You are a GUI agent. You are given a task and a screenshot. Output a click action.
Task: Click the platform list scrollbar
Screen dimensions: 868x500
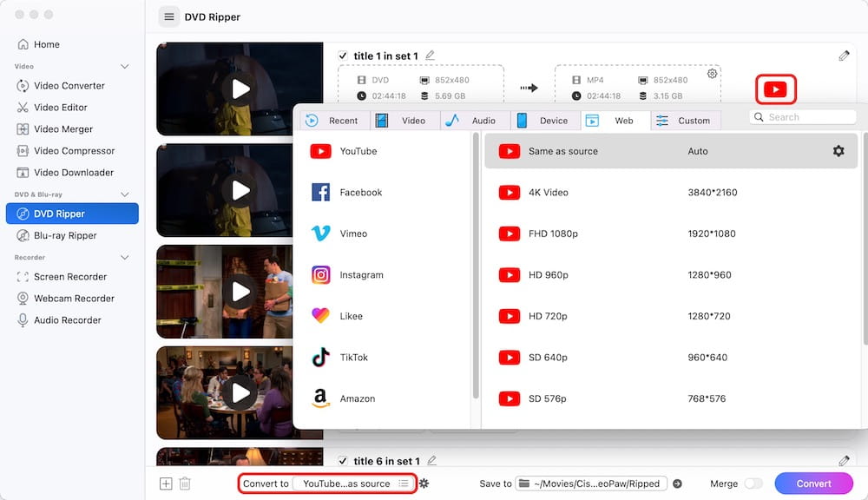[476, 266]
